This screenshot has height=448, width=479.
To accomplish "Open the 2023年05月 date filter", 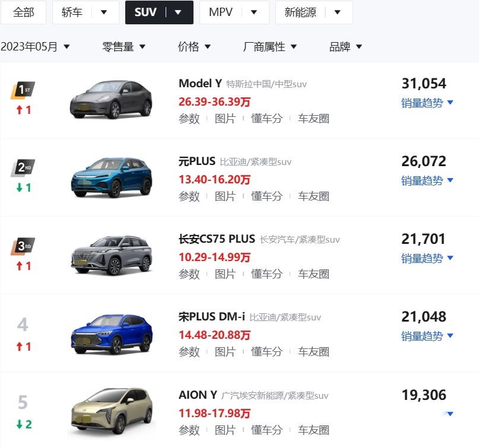I will click(x=35, y=47).
